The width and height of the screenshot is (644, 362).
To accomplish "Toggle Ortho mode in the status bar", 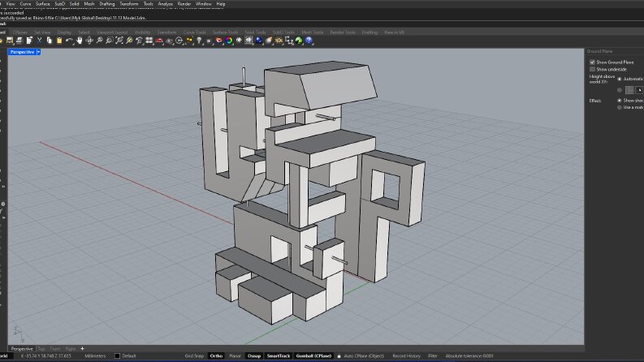I will click(216, 356).
